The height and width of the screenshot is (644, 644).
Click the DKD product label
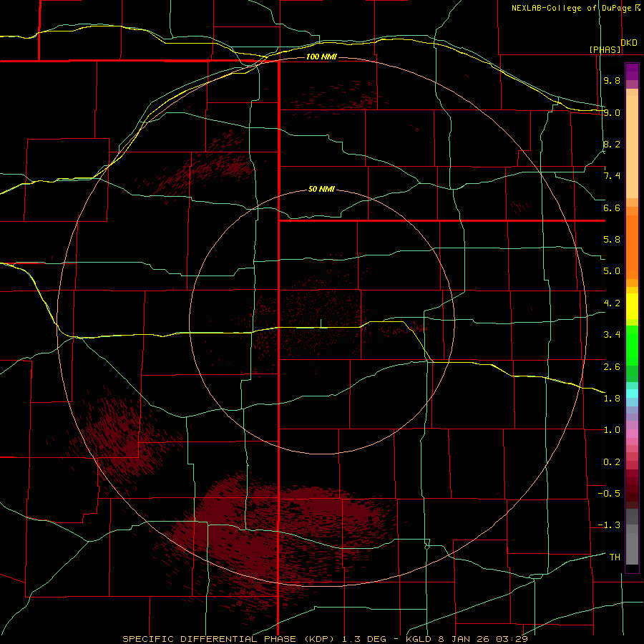pyautogui.click(x=629, y=43)
